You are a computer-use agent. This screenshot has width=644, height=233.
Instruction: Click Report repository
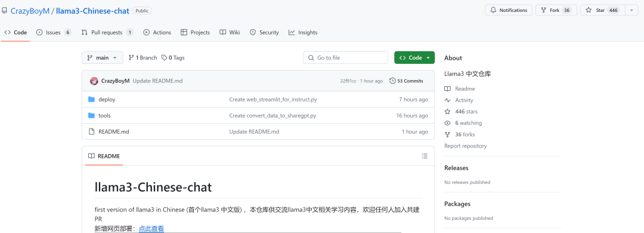[465, 146]
